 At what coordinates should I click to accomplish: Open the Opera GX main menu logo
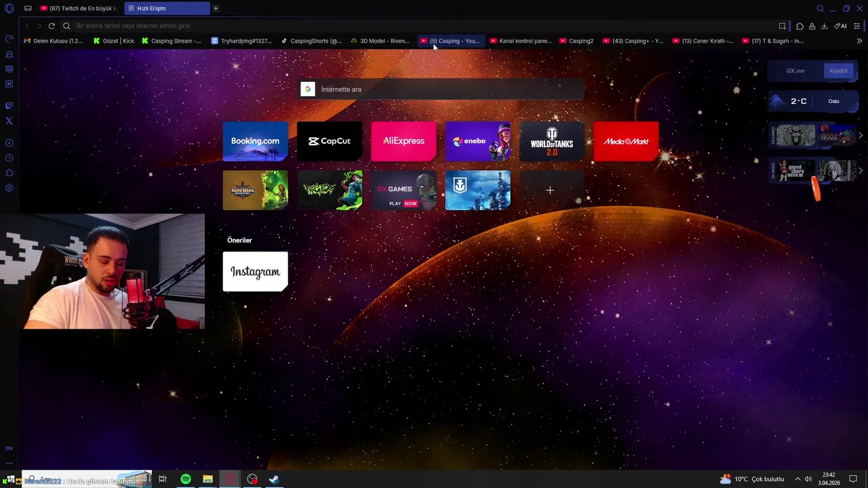coord(9,8)
